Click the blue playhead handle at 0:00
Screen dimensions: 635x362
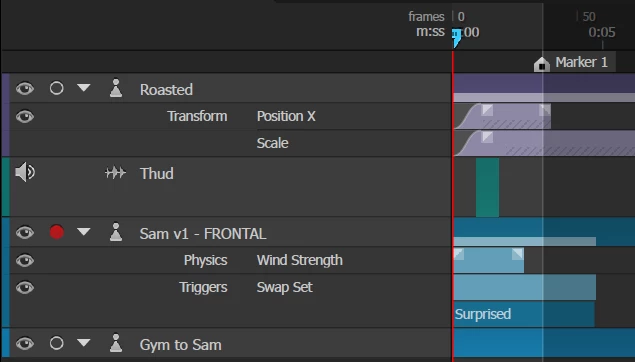tap(456, 38)
